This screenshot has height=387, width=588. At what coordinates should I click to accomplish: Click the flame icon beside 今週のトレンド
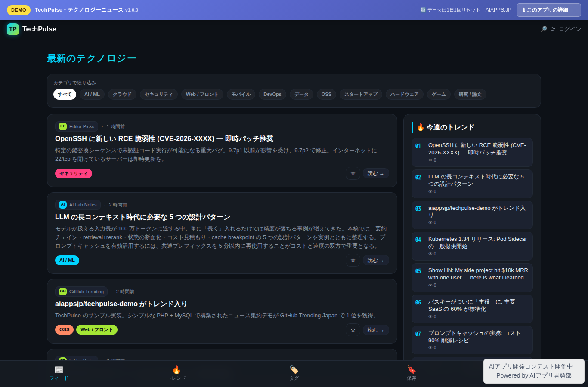(x=421, y=127)
